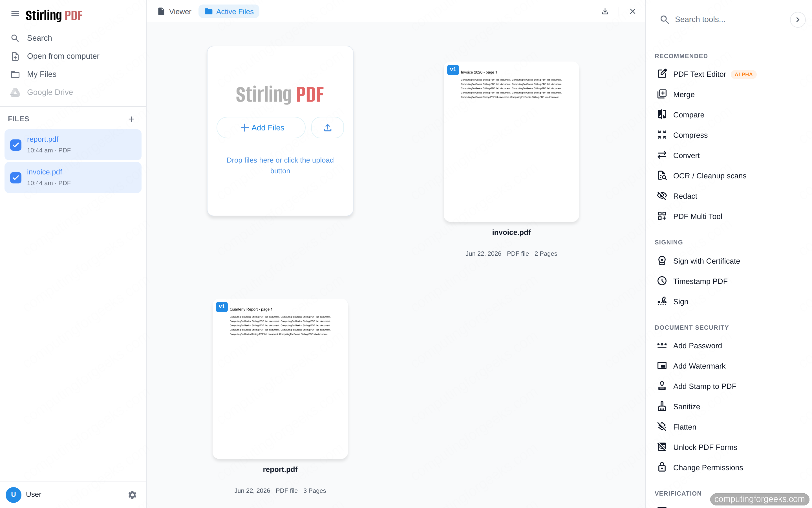Click the Merge tool icon
This screenshot has height=508, width=812.
662,95
